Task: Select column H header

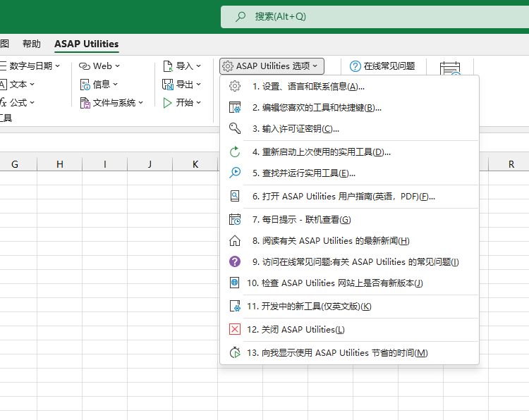Action: tap(60, 164)
